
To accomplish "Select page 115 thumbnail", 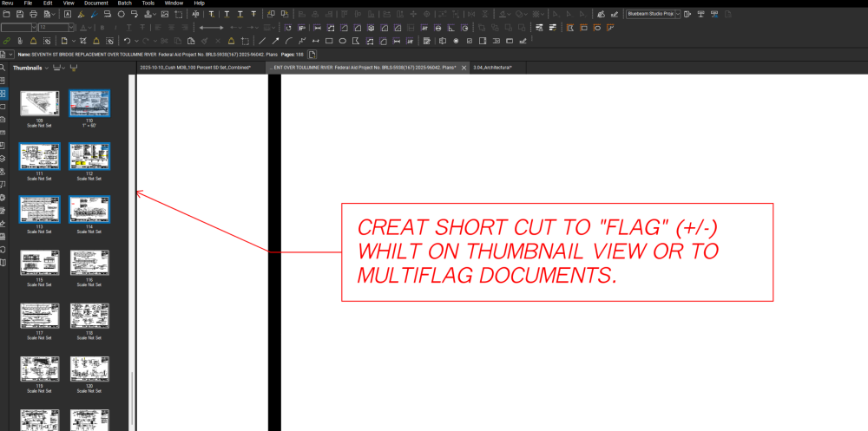I will point(39,262).
